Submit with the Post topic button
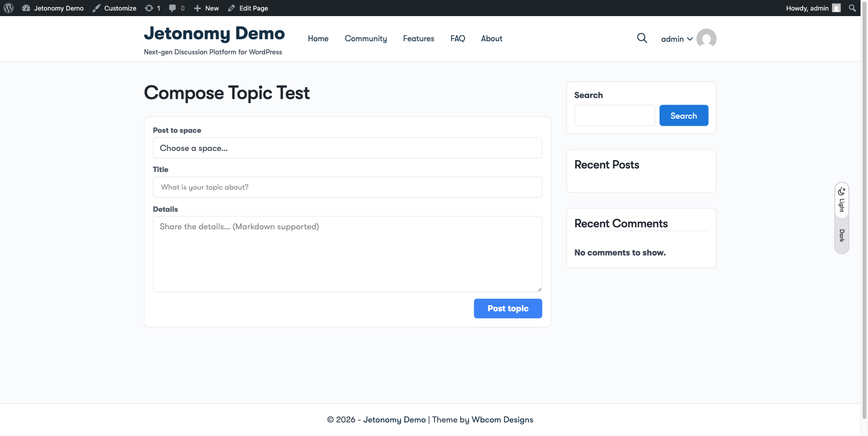The image size is (868, 436). [508, 309]
